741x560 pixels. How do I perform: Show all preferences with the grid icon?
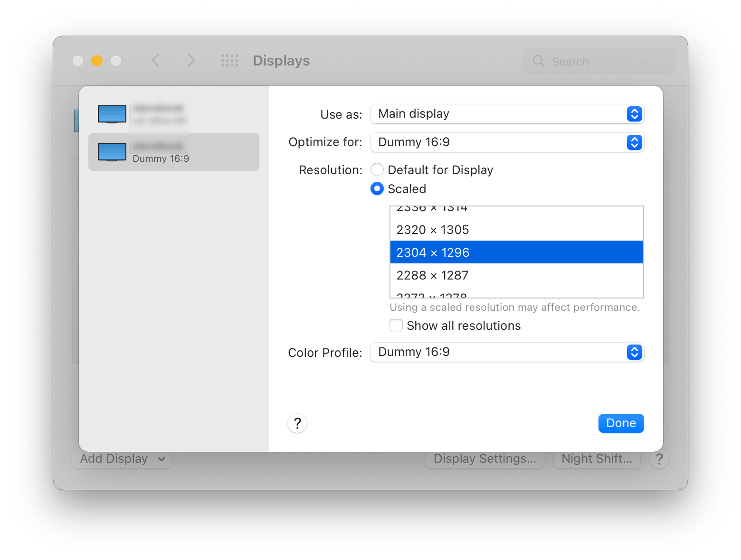pos(230,60)
